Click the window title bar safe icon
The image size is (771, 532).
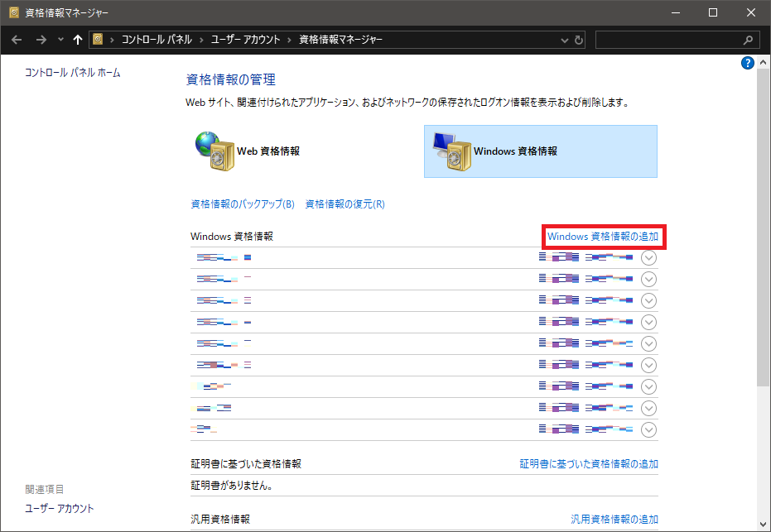tap(14, 12)
